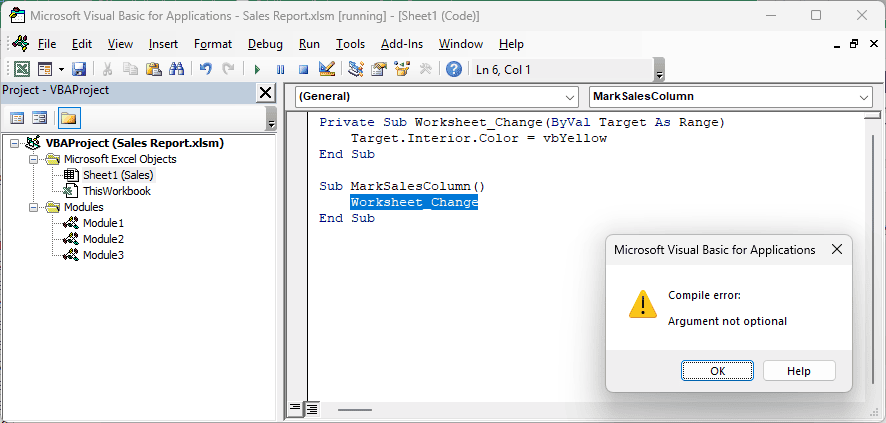Open the Run menu

coord(310,44)
